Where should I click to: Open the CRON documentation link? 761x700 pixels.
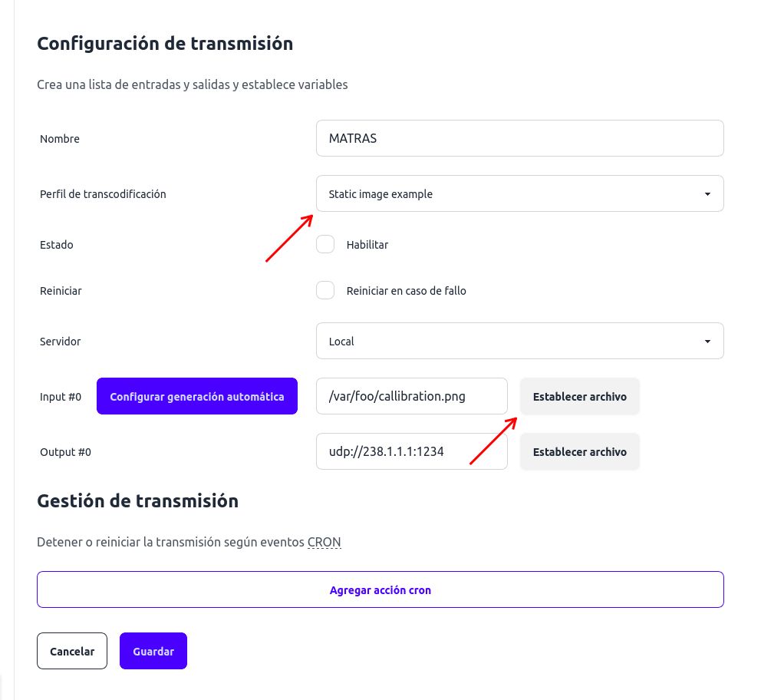tap(324, 542)
